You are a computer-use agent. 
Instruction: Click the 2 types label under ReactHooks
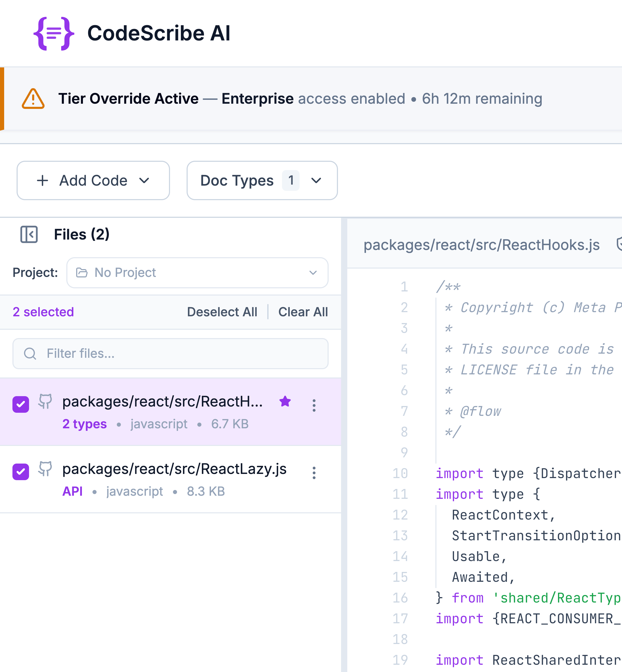84,424
